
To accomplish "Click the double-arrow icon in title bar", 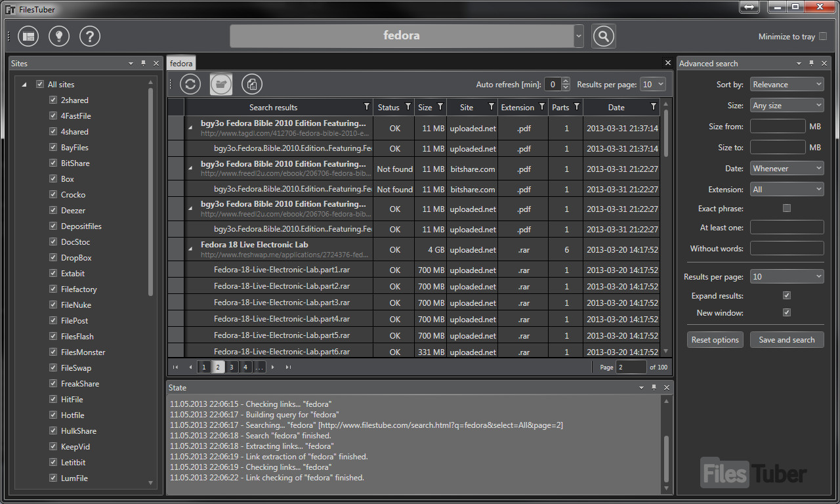I will (x=749, y=7).
